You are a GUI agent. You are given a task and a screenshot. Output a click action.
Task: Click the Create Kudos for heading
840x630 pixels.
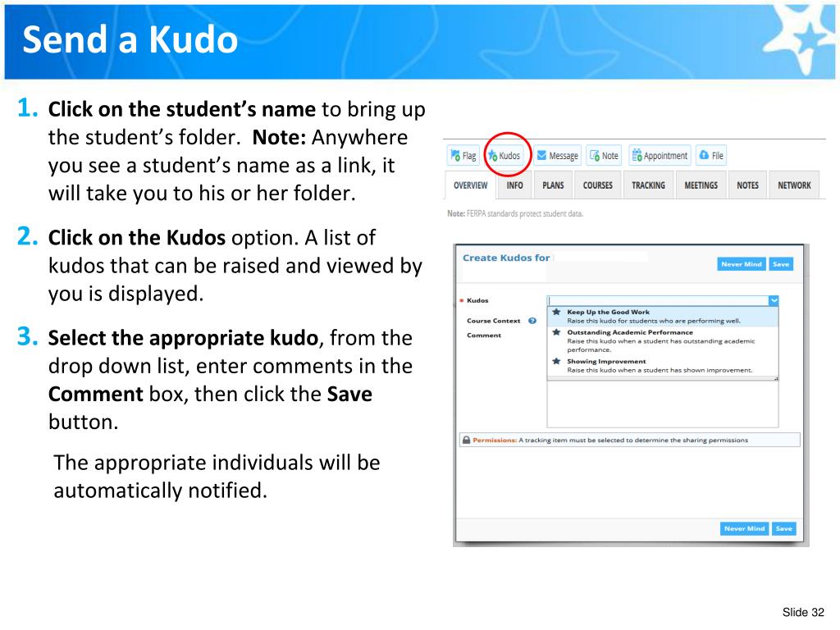pyautogui.click(x=506, y=258)
